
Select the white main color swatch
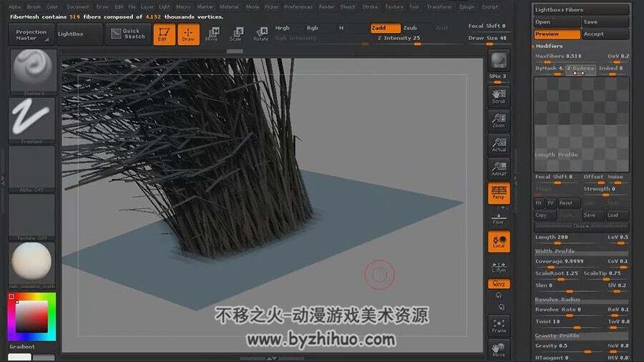(20, 358)
